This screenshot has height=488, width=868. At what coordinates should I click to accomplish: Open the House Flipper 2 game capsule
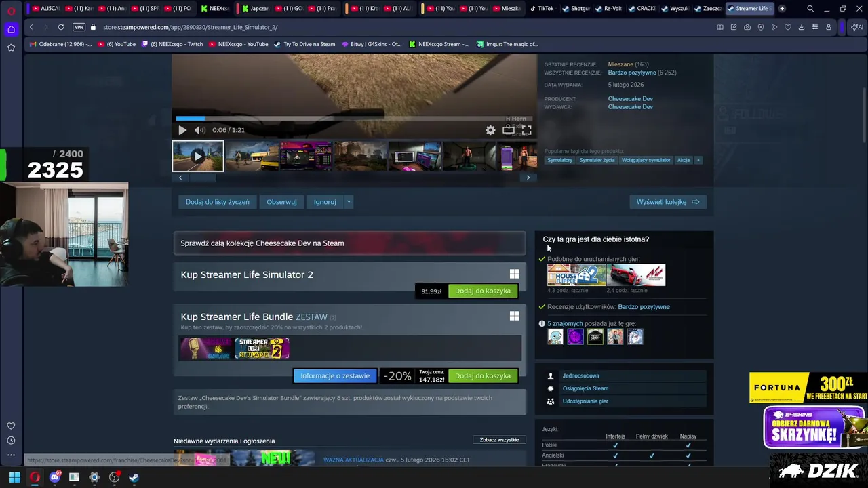(x=576, y=275)
